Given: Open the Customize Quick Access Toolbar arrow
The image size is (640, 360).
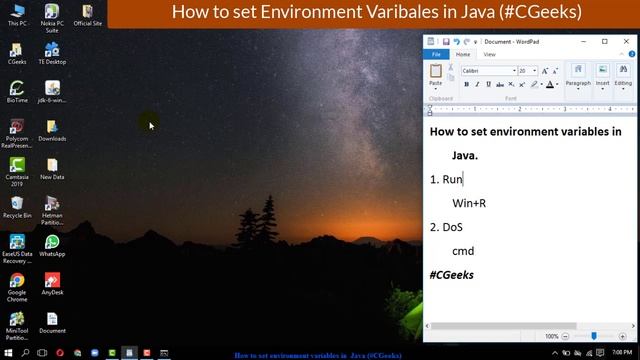Looking at the screenshot, I should pos(476,42).
